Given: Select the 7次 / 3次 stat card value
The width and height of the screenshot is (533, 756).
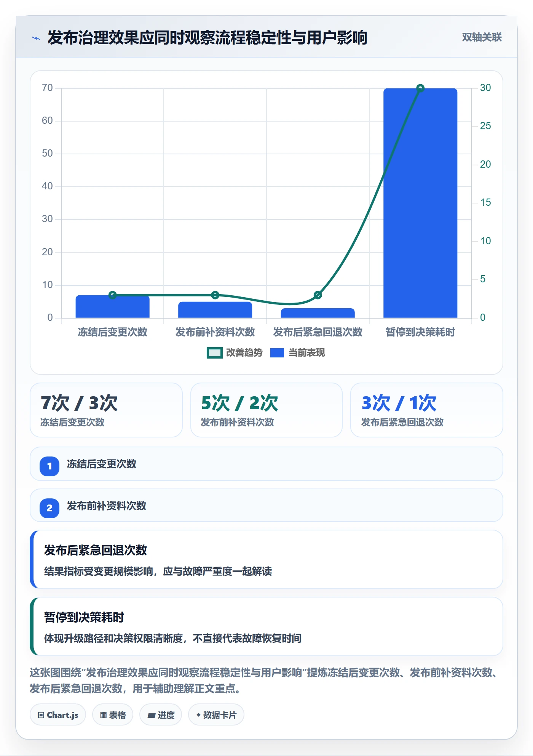Looking at the screenshot, I should pos(79,403).
